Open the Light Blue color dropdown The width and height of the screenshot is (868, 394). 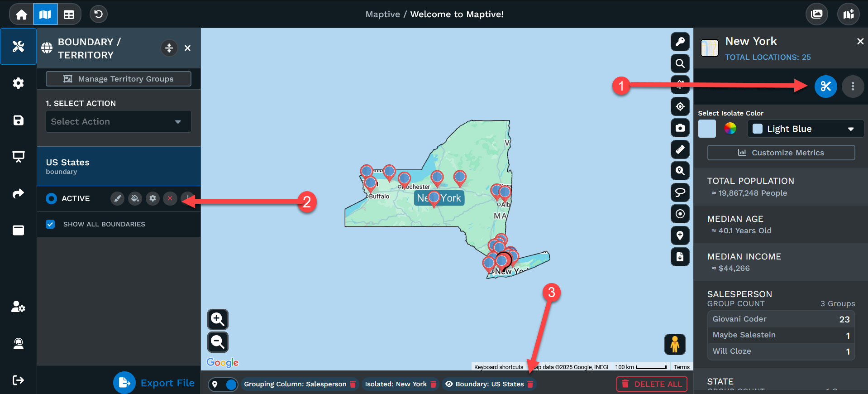click(x=806, y=129)
